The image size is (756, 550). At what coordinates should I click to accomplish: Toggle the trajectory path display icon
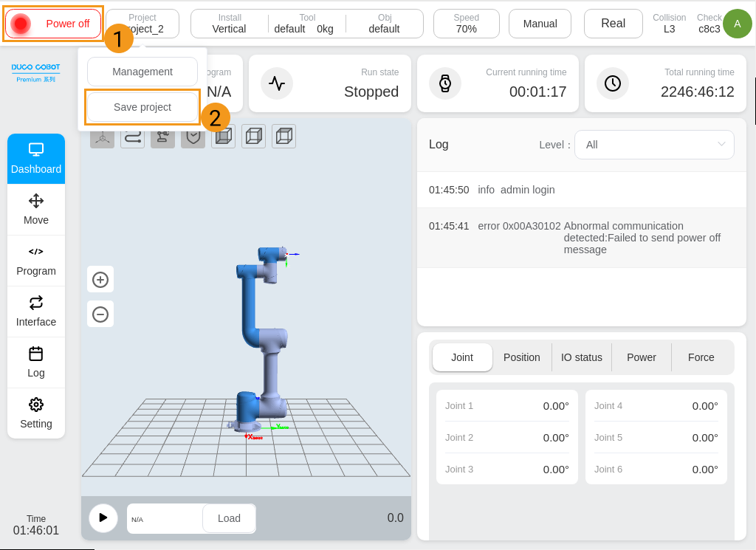pos(132,137)
